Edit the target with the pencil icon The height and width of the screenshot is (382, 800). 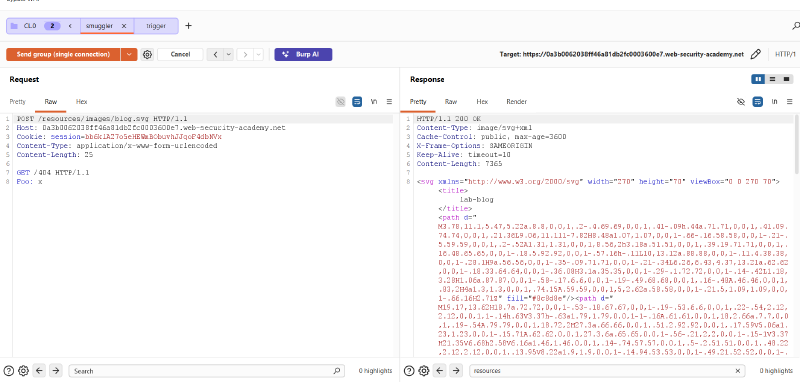pos(756,54)
